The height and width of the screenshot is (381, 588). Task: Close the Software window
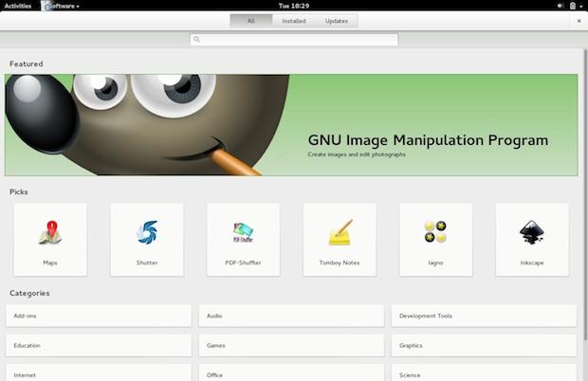click(x=579, y=21)
